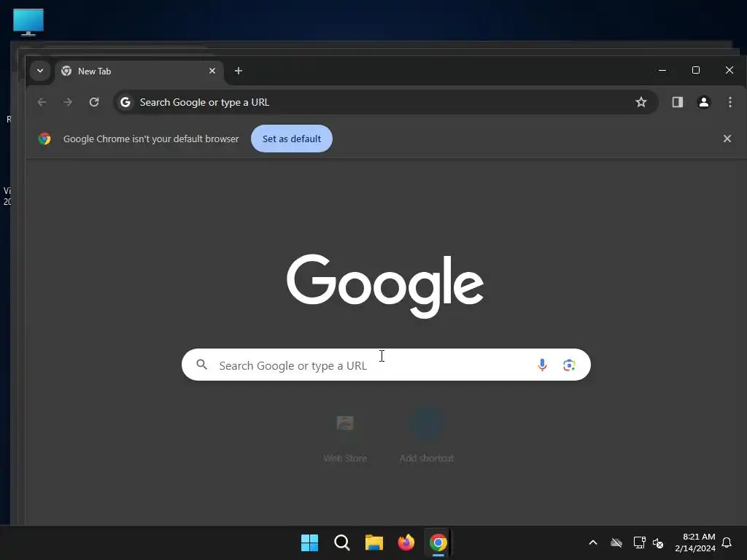
Task: Click the infobar text about default browser
Action: [151, 139]
